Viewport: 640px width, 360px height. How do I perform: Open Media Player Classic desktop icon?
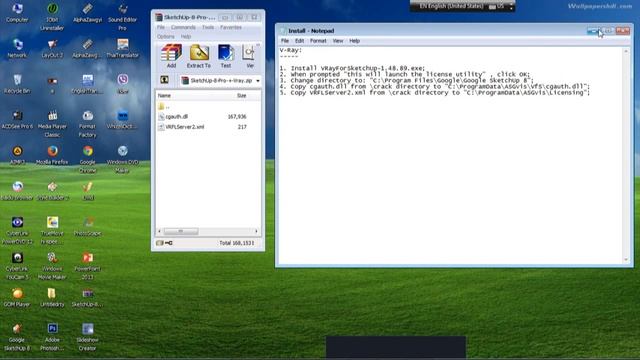(x=52, y=124)
